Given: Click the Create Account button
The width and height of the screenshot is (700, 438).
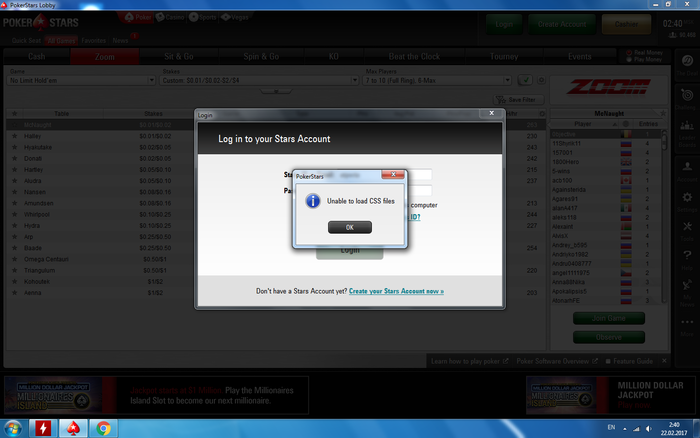Looking at the screenshot, I should [x=562, y=24].
